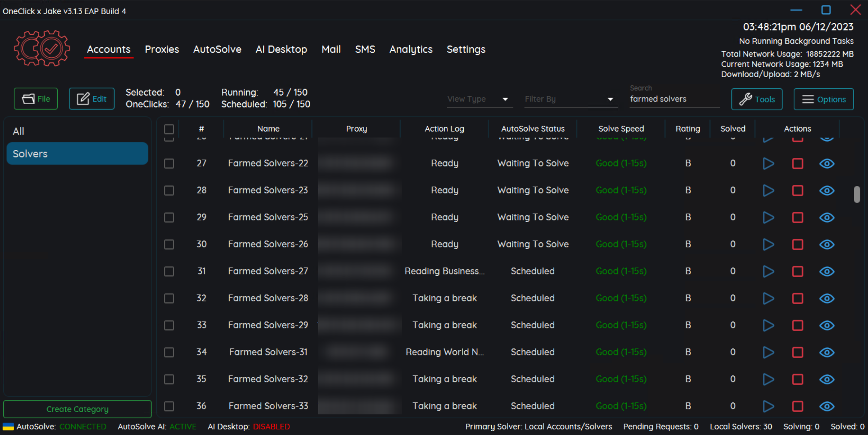Start Farmed Solvers-27 with the play icon
The width and height of the screenshot is (868, 435).
coord(768,272)
